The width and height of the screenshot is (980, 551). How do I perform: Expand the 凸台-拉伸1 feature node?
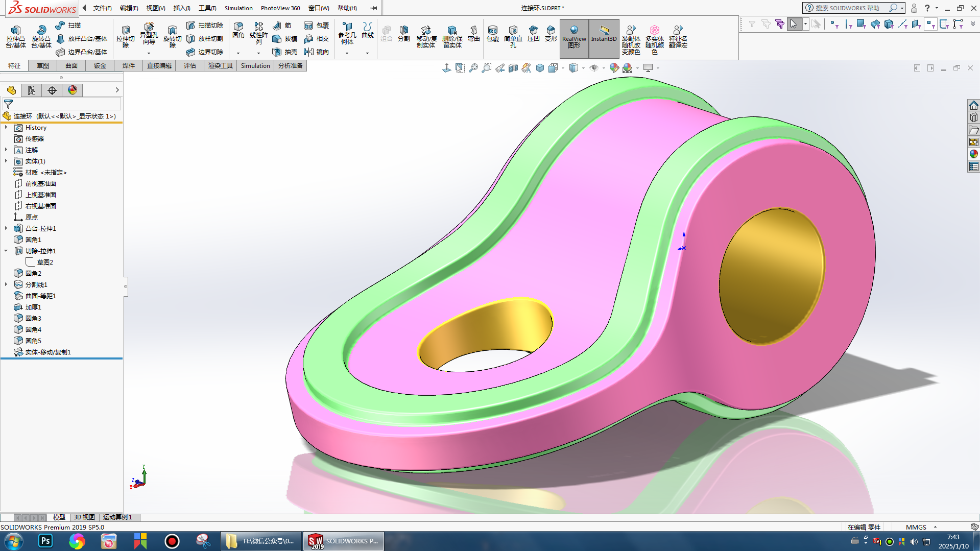(6, 228)
